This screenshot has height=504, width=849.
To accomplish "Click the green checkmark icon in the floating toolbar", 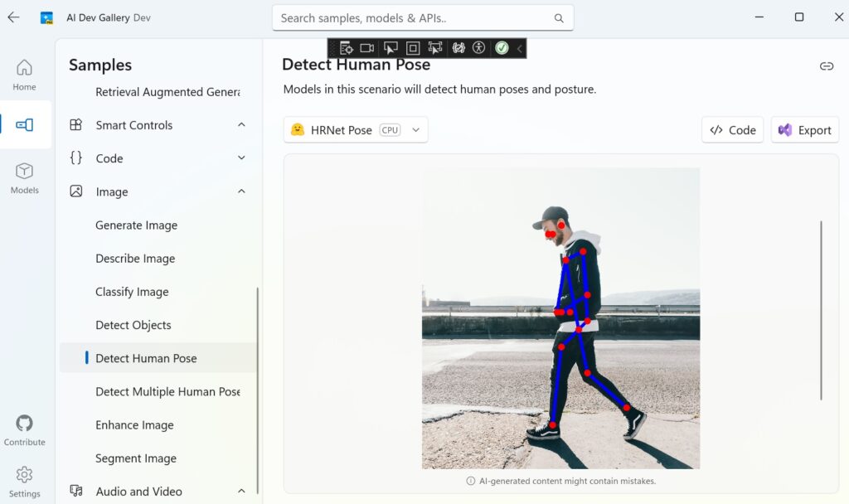I will click(x=502, y=48).
